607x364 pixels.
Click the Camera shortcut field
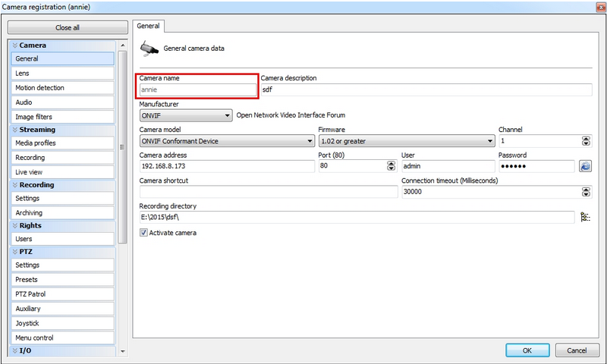[269, 192]
